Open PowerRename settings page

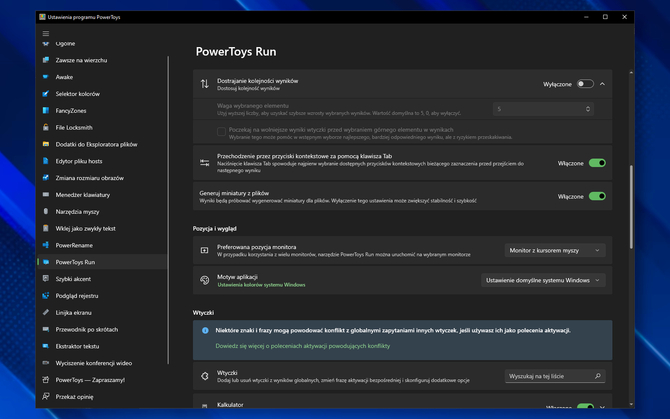74,245
